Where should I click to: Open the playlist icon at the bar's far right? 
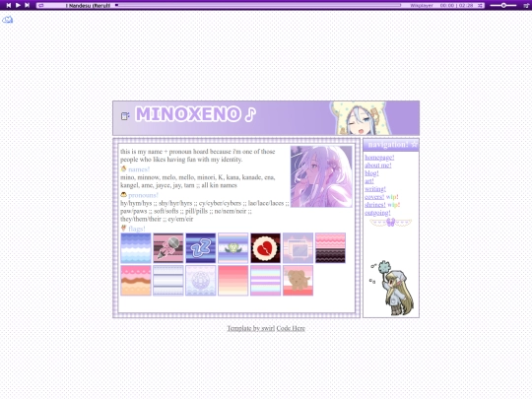tap(526, 6)
